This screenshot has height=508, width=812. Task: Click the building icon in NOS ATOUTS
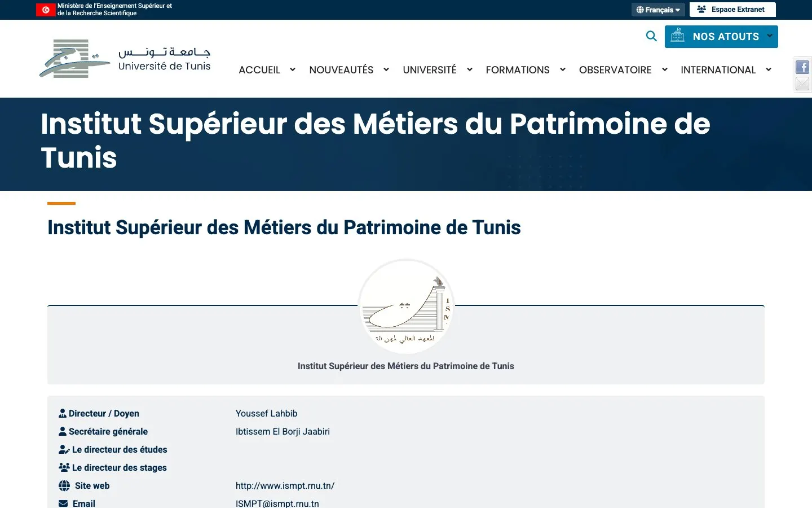coord(678,36)
